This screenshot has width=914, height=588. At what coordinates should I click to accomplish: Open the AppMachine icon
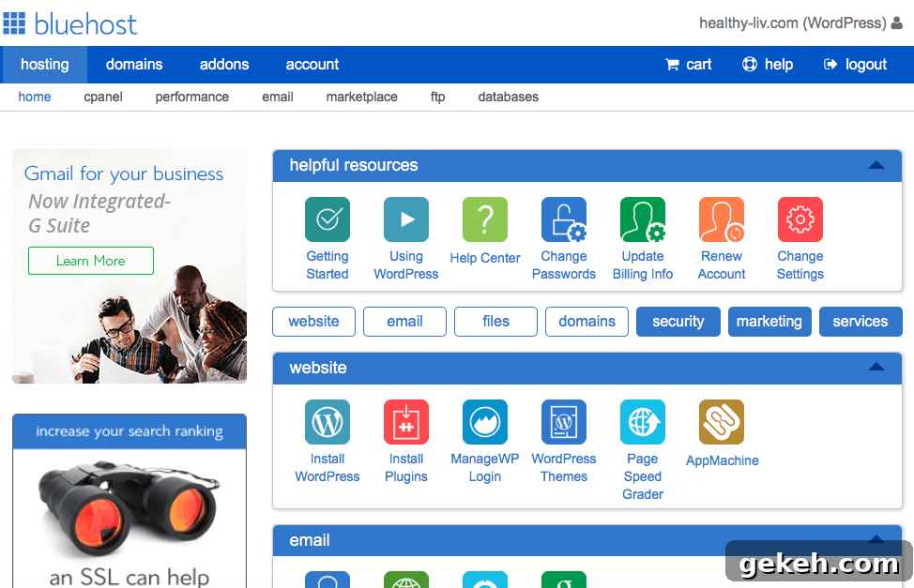722,422
